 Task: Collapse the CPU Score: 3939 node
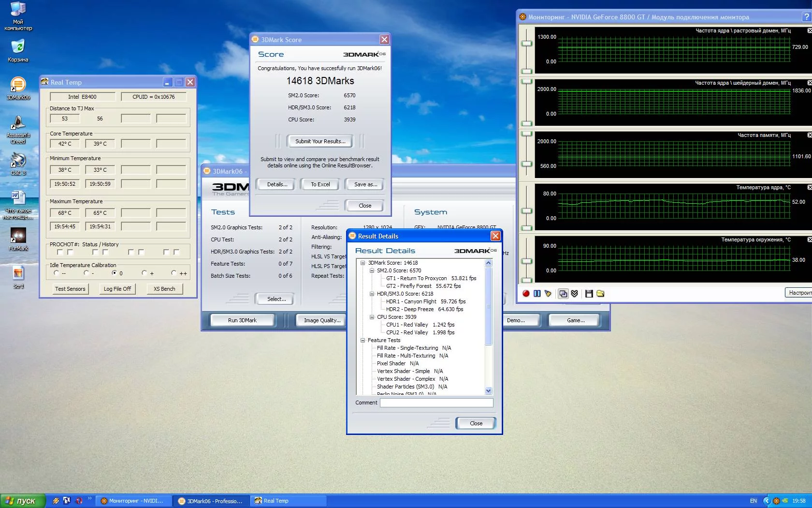372,317
